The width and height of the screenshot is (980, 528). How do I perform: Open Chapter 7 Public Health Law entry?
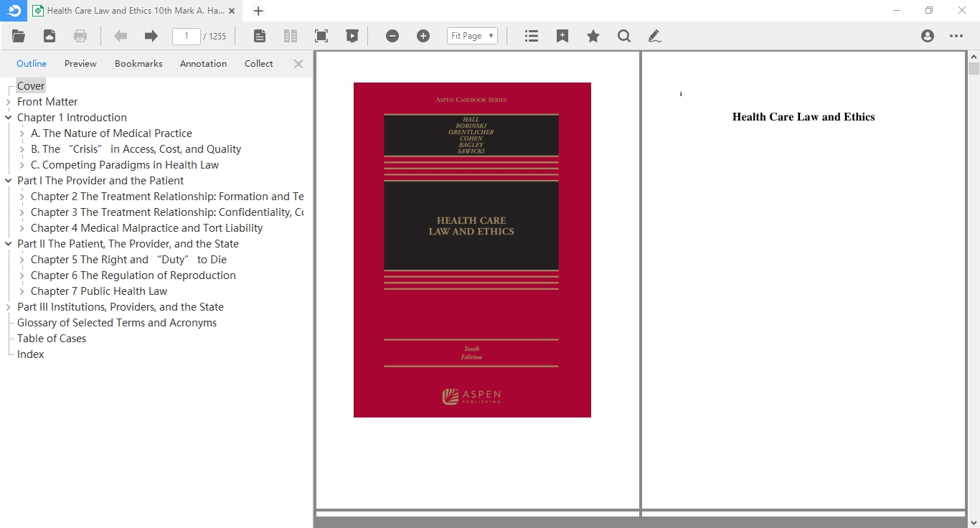click(99, 291)
